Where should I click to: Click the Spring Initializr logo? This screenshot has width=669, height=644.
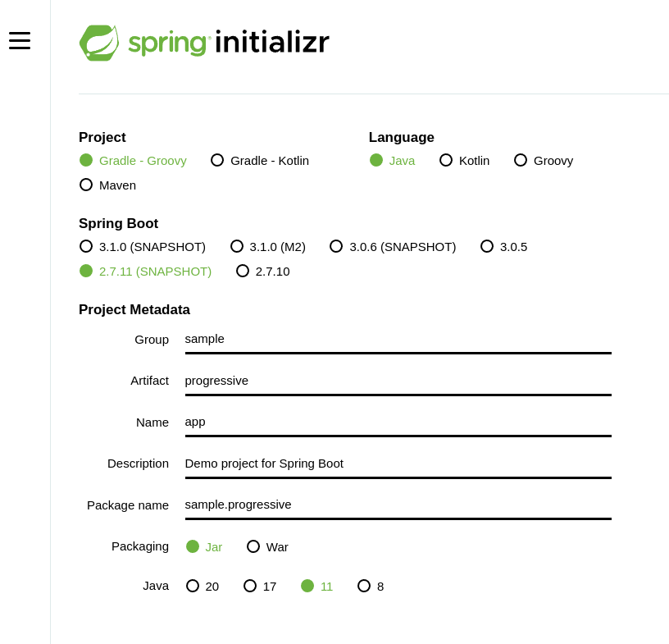[x=203, y=42]
